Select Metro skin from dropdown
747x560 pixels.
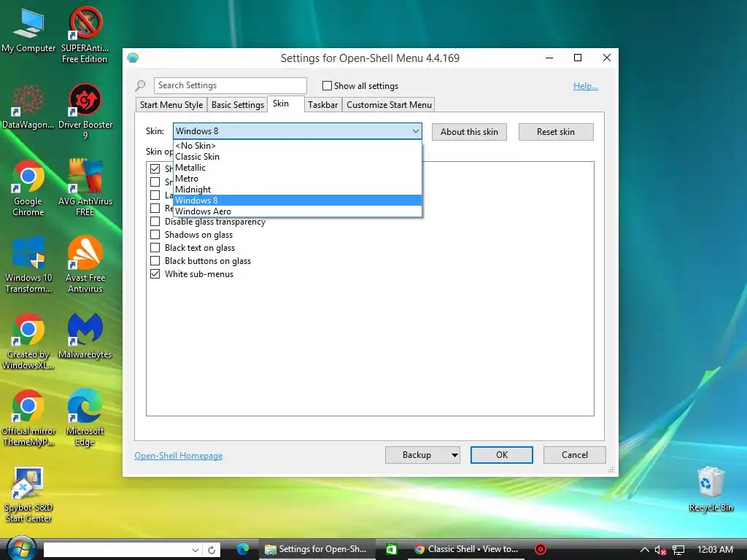click(x=298, y=179)
